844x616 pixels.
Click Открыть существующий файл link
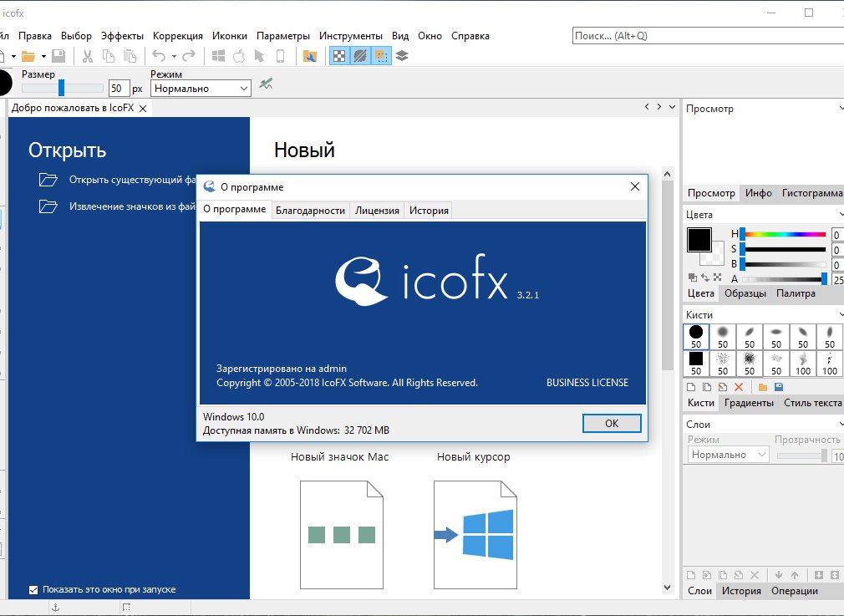click(x=132, y=180)
